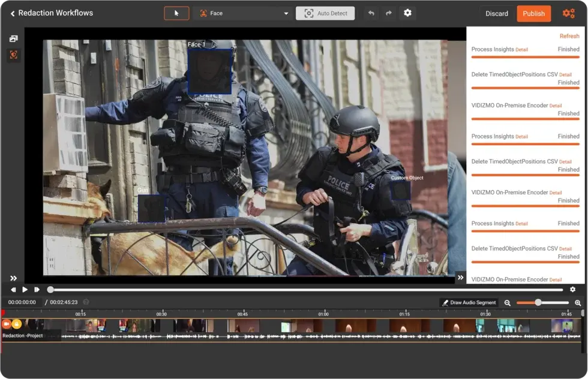Click the Auto Detect button
The height and width of the screenshot is (379, 588).
(325, 13)
